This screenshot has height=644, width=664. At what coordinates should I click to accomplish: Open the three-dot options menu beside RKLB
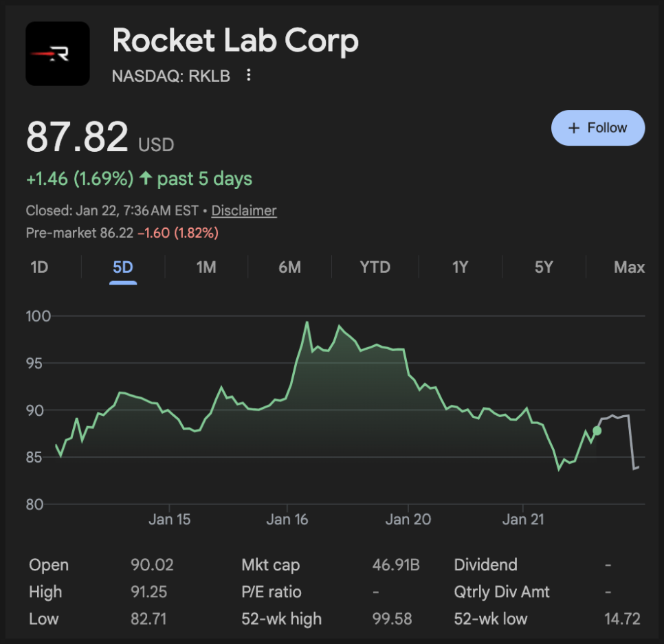click(249, 76)
